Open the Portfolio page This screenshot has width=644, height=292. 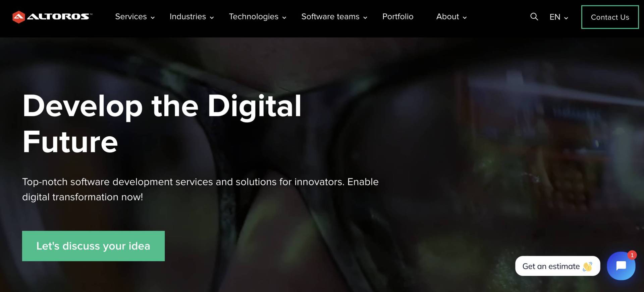tap(398, 16)
